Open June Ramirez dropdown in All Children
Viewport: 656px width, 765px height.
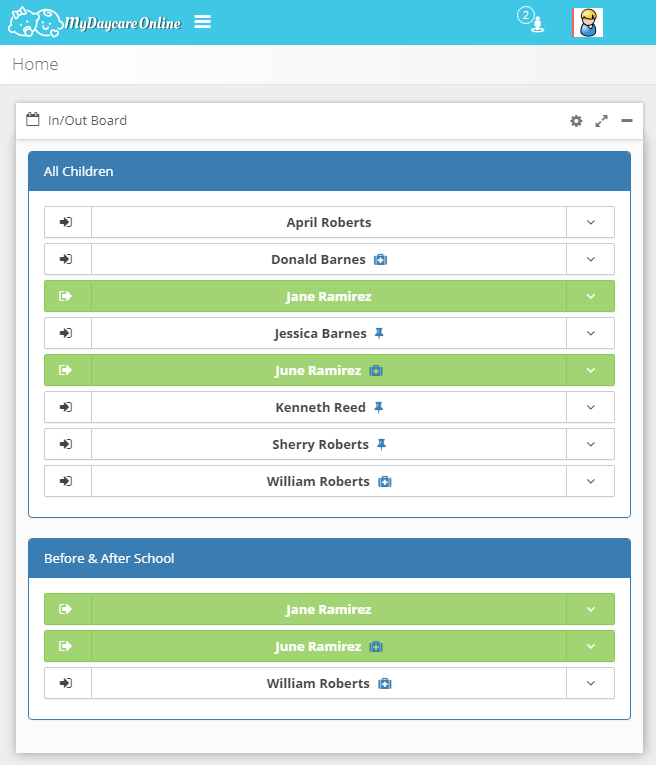point(590,370)
